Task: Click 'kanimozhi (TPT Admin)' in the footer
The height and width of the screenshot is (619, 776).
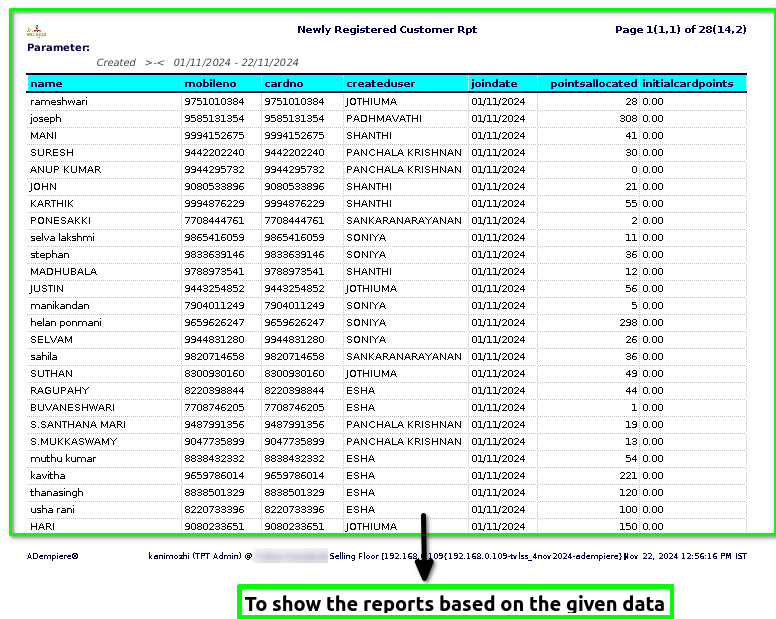Action: (x=194, y=556)
